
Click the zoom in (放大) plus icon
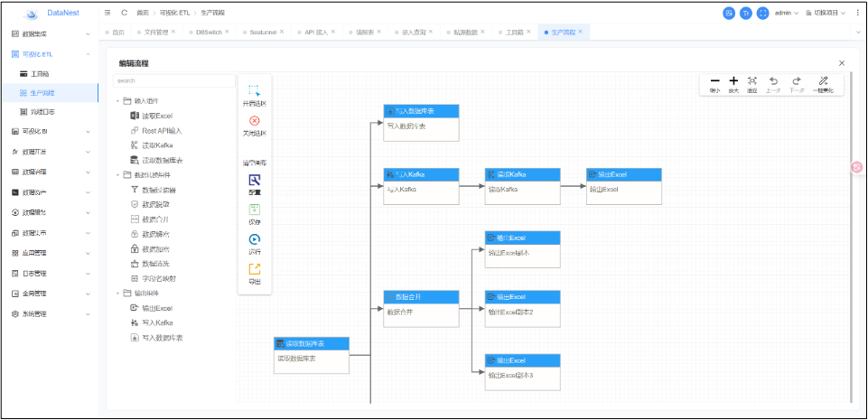733,80
